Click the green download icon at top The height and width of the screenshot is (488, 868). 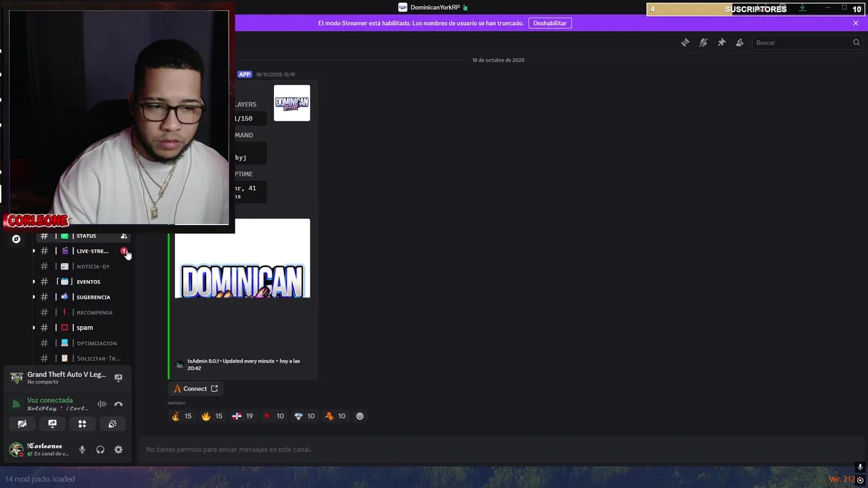click(802, 7)
